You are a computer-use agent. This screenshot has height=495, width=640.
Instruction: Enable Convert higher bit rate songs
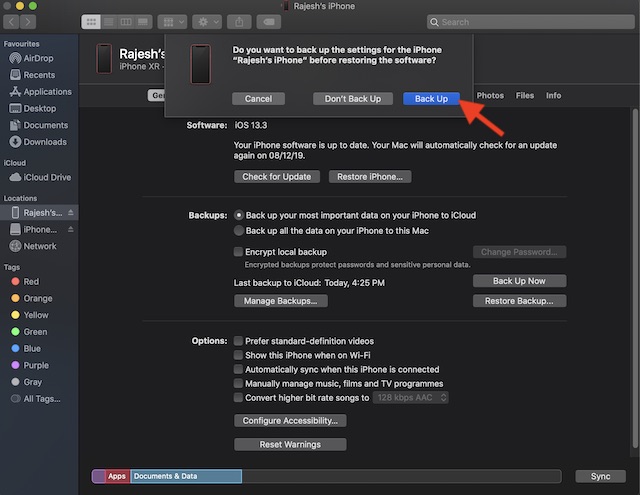(238, 397)
